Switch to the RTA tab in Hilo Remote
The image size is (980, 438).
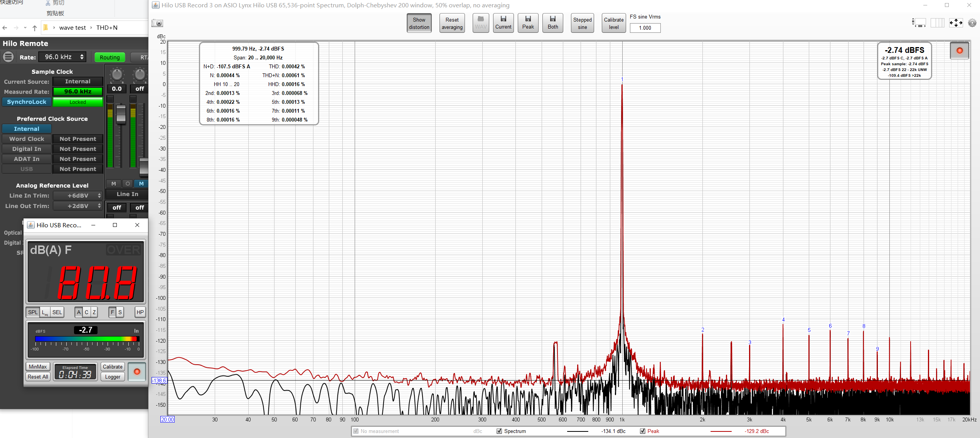[140, 57]
